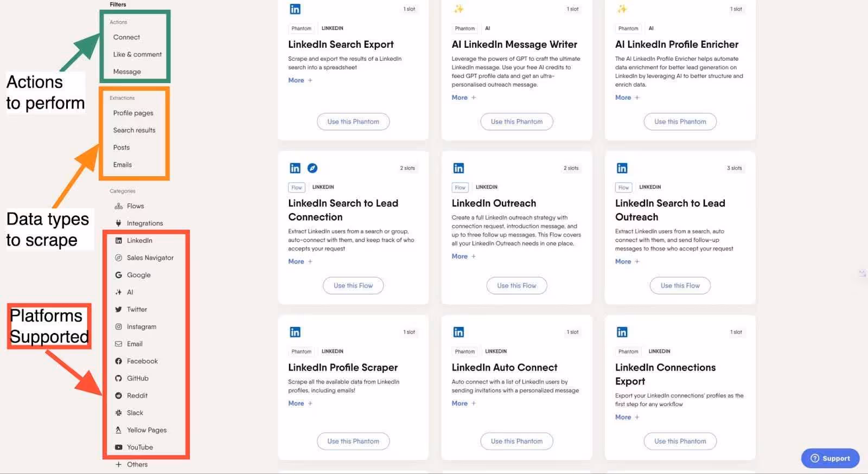Viewport: 868px width, 474px height.
Task: Click LinkedIn logo on LinkedIn Connections Export card
Action: [x=622, y=332]
